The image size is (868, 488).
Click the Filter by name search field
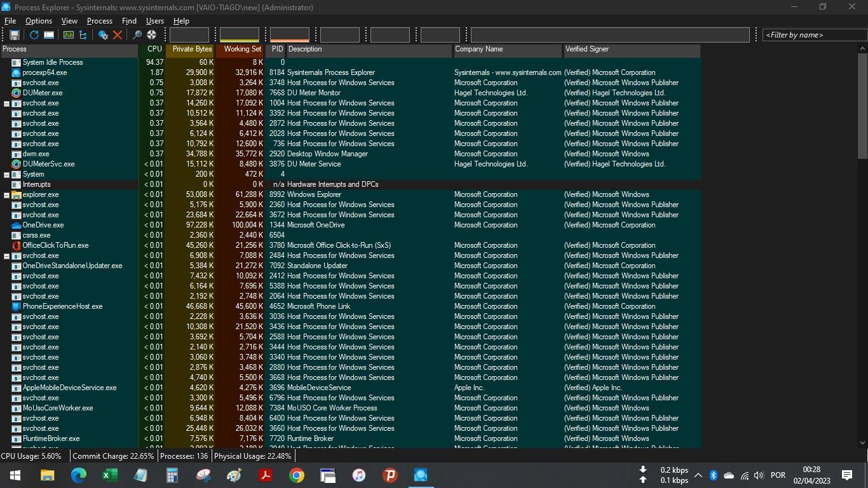click(815, 35)
